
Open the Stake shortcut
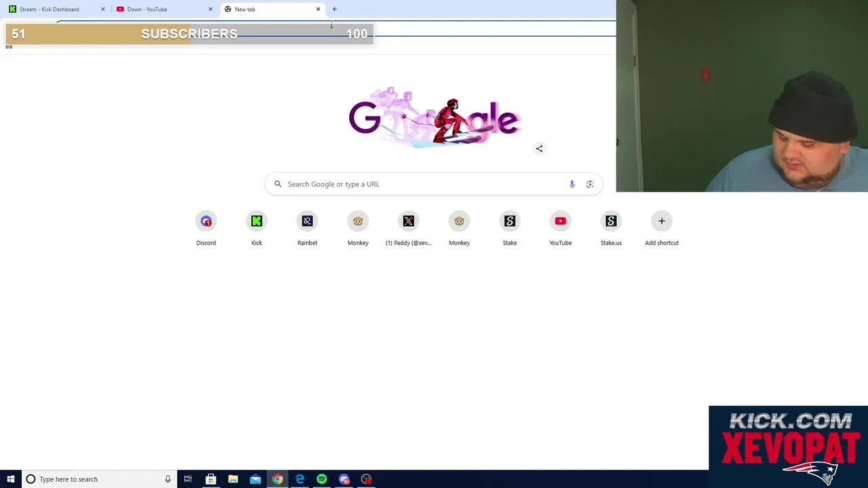pos(510,228)
